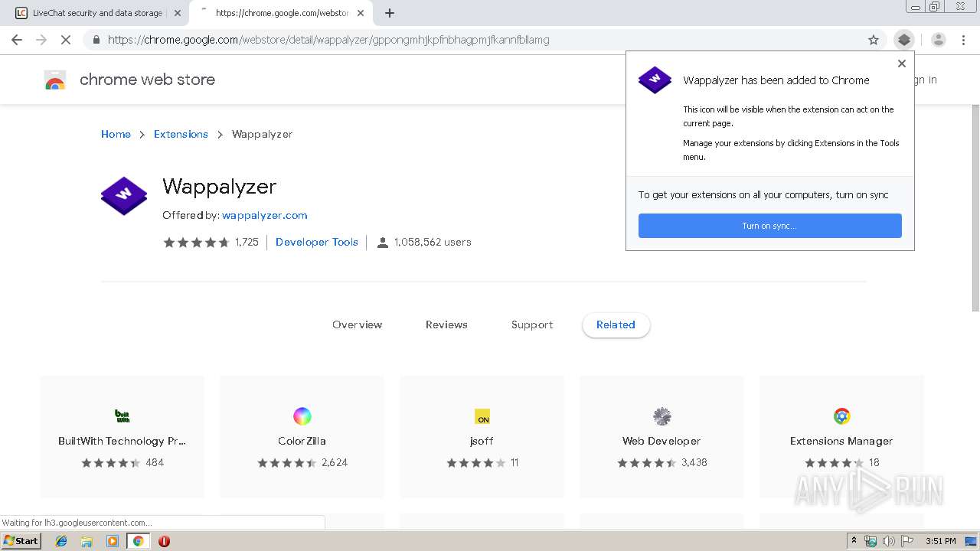The height and width of the screenshot is (551, 980).
Task: Open the Wappalyzer extension toolbar icon
Action: pos(904,40)
